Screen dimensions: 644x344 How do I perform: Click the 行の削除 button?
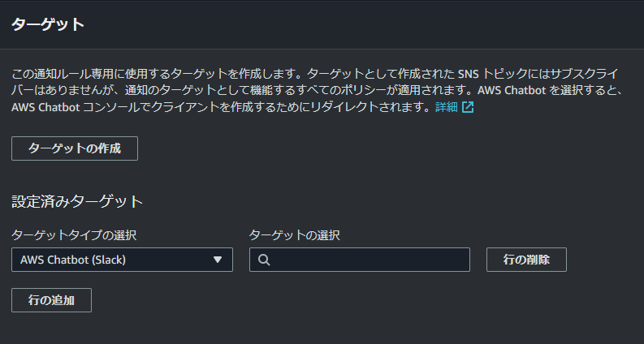pyautogui.click(x=526, y=260)
